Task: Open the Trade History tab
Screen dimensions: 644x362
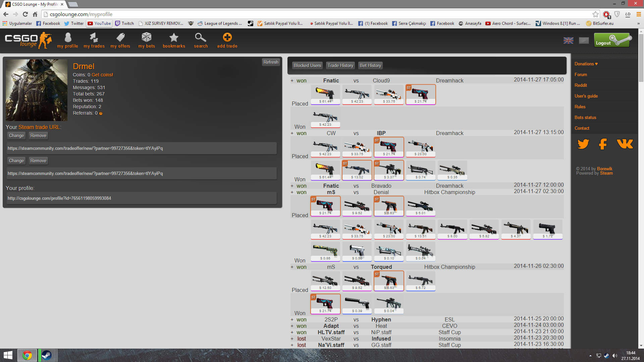Action: coord(340,66)
